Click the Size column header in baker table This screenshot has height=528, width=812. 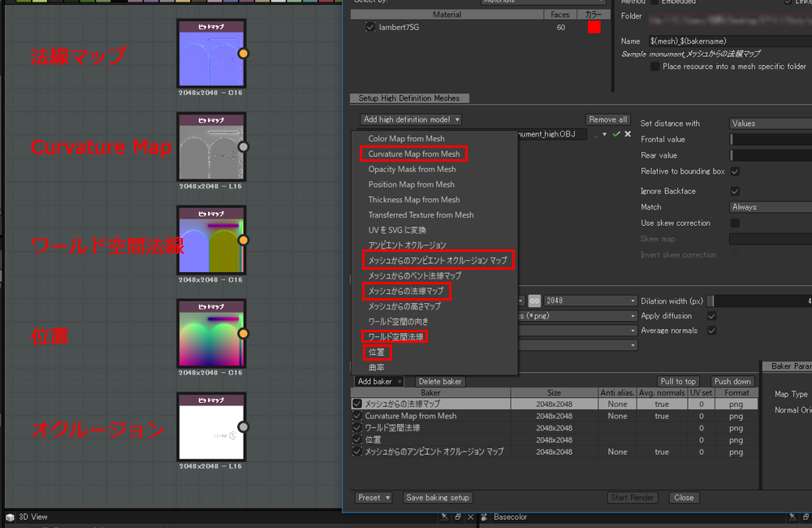554,393
